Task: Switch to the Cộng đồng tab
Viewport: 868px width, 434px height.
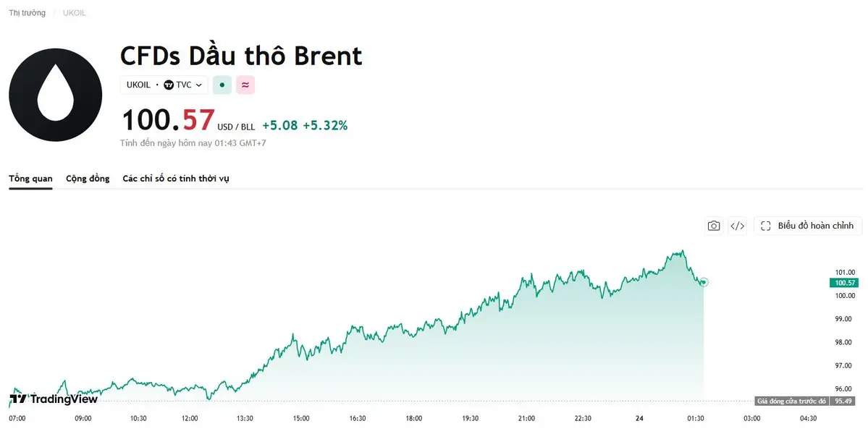Action: [x=88, y=179]
